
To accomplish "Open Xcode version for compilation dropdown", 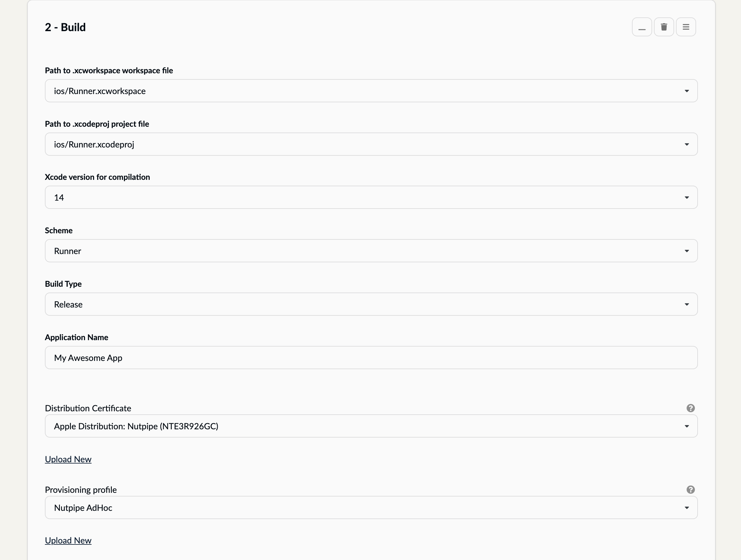I will (371, 197).
